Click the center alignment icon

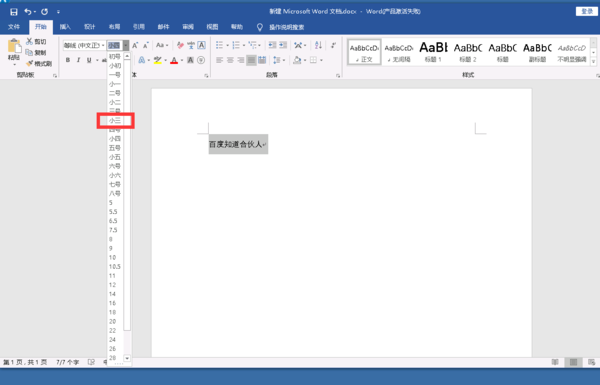point(230,60)
